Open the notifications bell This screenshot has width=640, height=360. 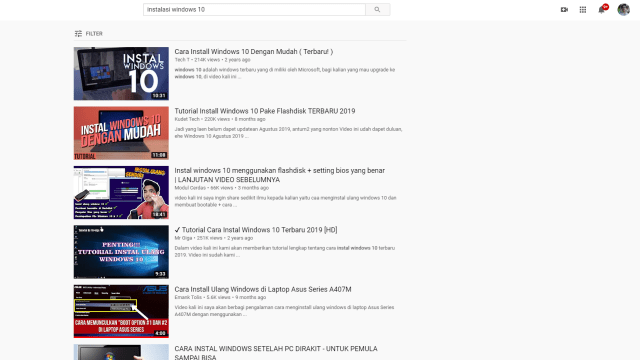tap(602, 9)
